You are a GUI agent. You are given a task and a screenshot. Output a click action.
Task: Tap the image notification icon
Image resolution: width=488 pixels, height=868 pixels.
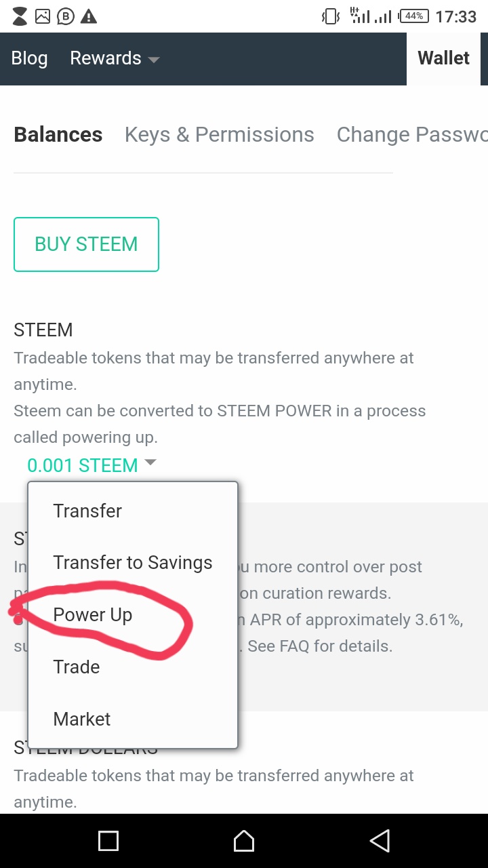(43, 16)
